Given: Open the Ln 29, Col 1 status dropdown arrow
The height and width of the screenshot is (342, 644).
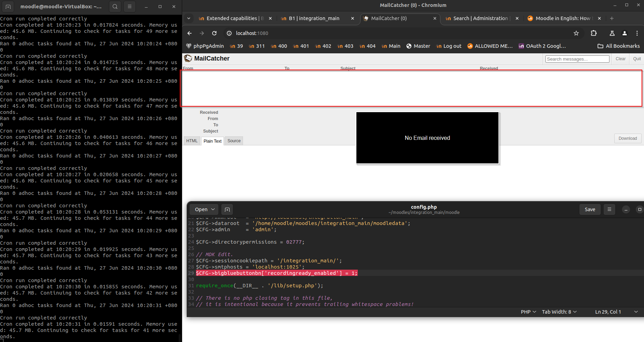Looking at the screenshot, I should pyautogui.click(x=636, y=312).
